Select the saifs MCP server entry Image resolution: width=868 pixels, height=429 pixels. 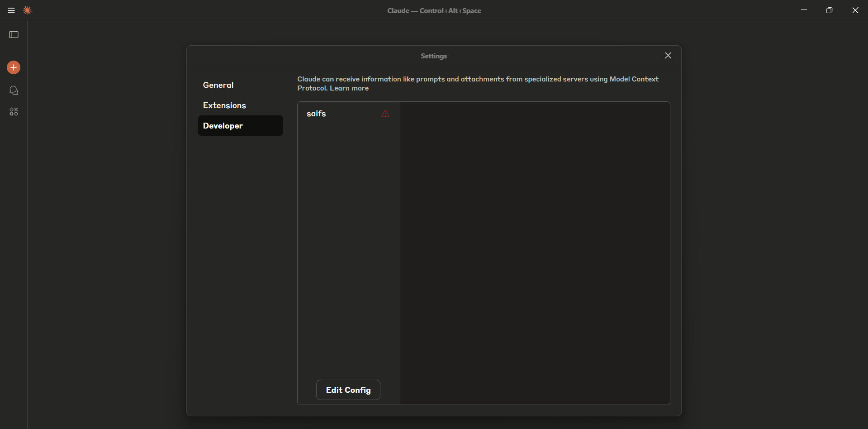[348, 114]
